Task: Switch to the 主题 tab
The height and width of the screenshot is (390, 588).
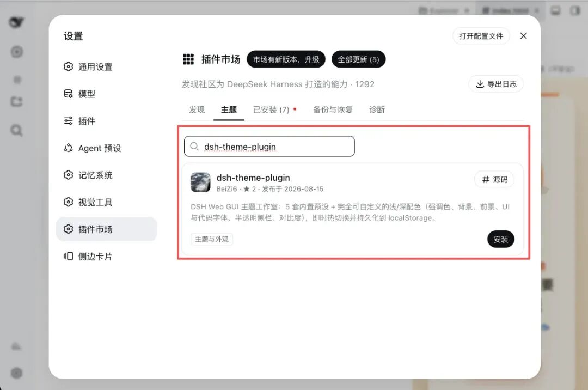Action: 229,110
